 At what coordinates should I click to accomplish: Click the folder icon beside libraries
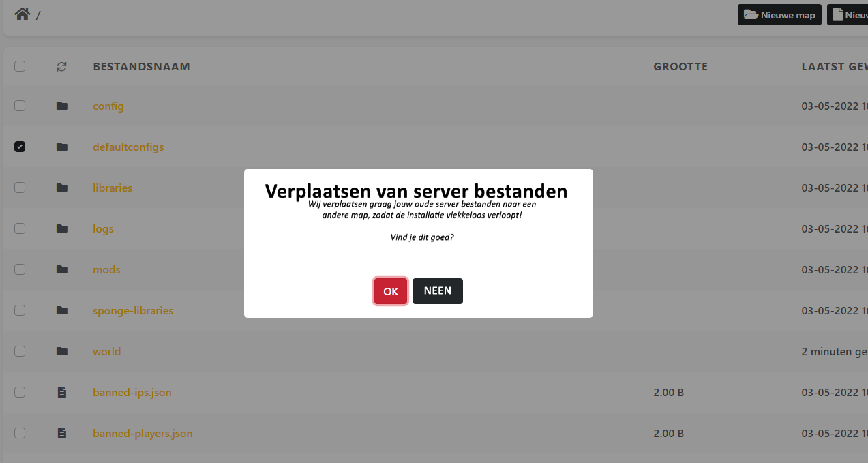point(62,188)
